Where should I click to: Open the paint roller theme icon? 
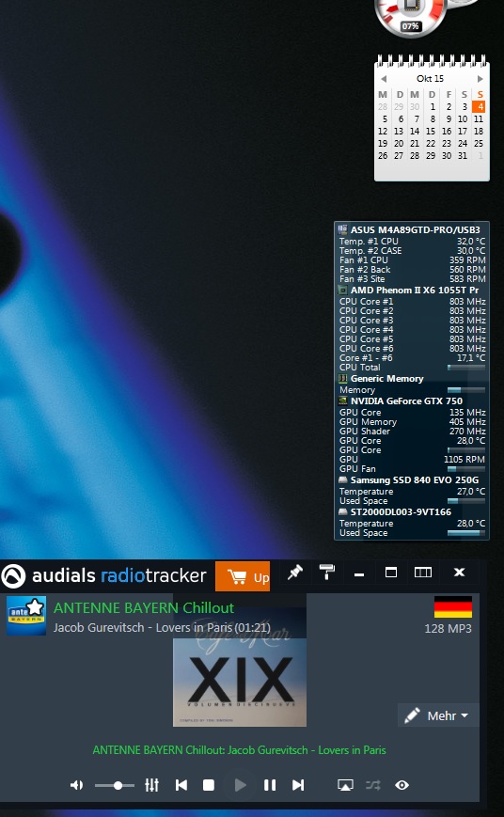click(327, 573)
